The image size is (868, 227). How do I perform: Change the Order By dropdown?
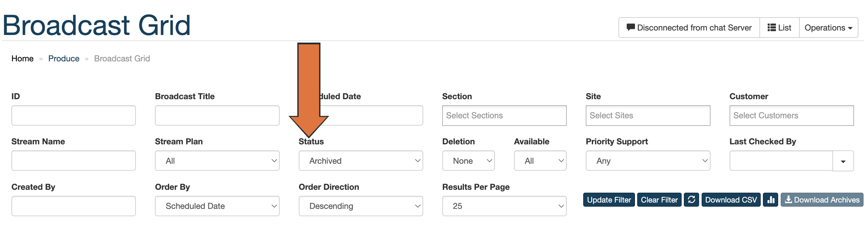(217, 206)
